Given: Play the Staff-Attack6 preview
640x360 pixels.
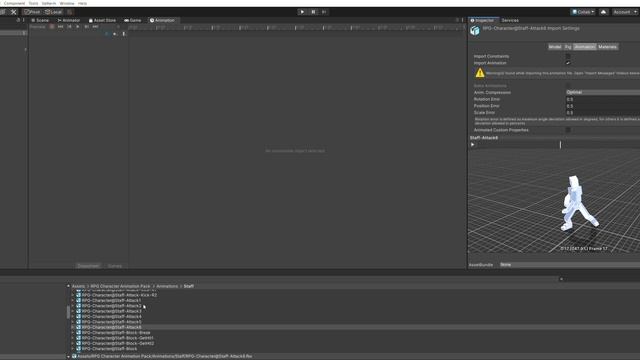Looking at the screenshot, I should tap(472, 144).
